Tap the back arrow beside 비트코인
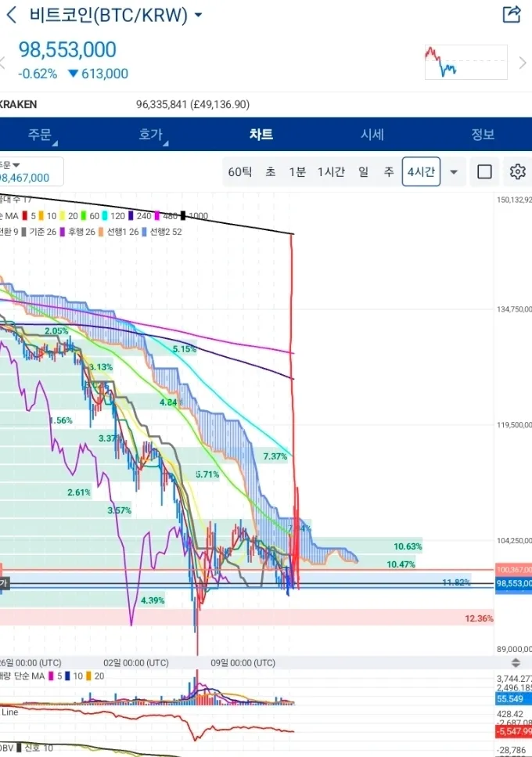 click(x=12, y=15)
